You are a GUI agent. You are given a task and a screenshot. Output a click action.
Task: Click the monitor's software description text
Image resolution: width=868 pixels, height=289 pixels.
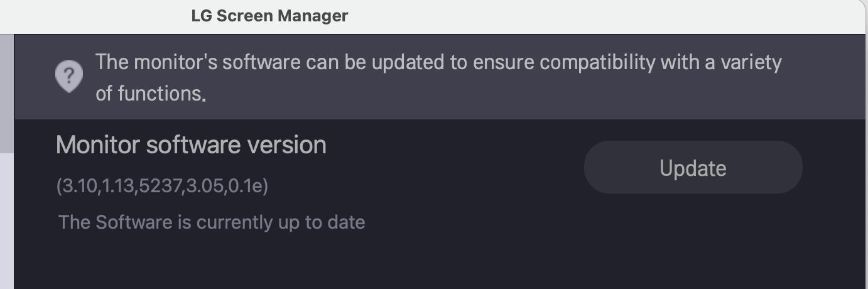(438, 77)
